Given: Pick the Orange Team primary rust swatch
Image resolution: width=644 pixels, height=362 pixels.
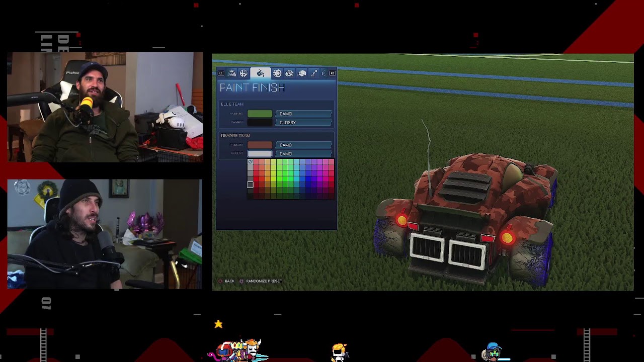Looking at the screenshot, I should point(260,145).
